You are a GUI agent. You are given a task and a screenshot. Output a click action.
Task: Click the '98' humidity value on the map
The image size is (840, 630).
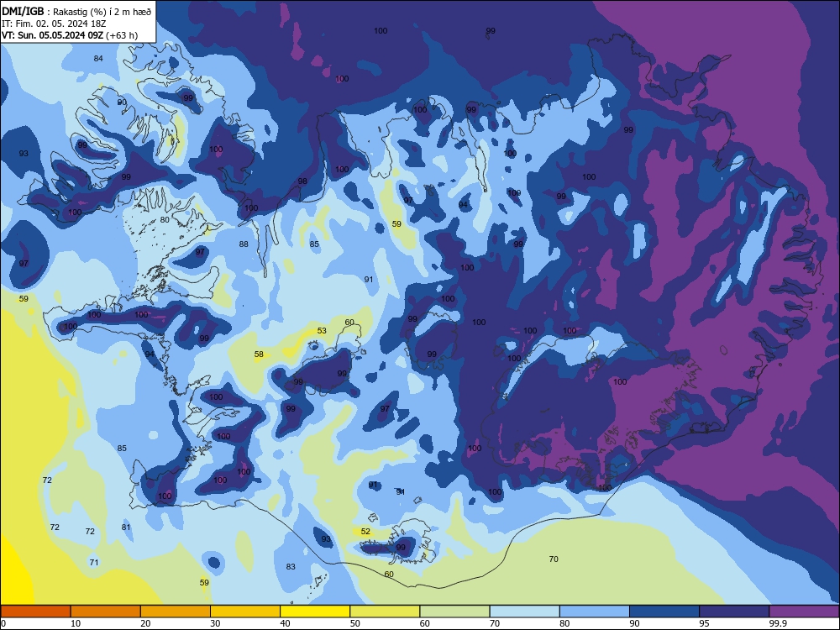pyautogui.click(x=302, y=181)
